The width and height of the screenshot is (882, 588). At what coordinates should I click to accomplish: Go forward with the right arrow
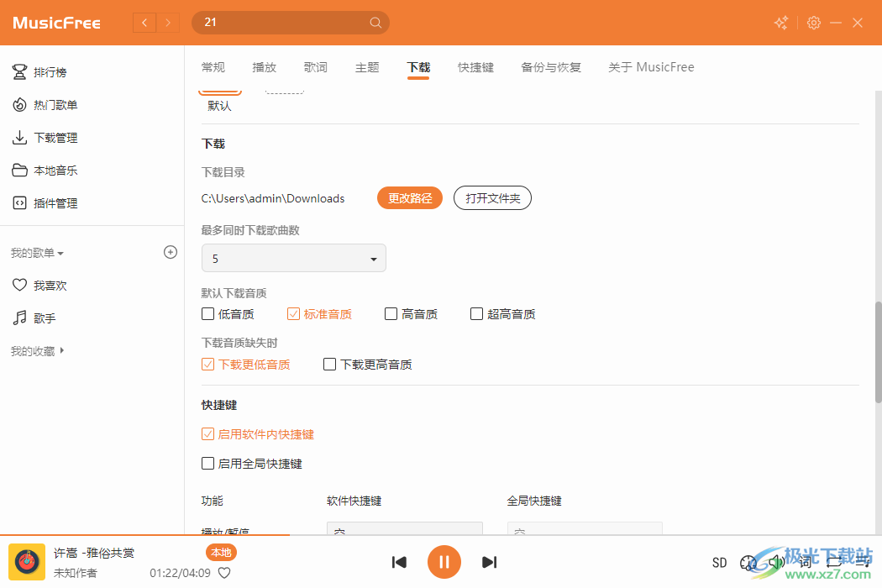tap(168, 23)
